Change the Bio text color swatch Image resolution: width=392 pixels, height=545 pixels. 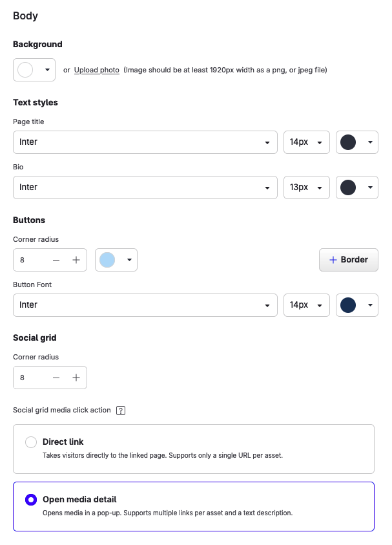[356, 187]
